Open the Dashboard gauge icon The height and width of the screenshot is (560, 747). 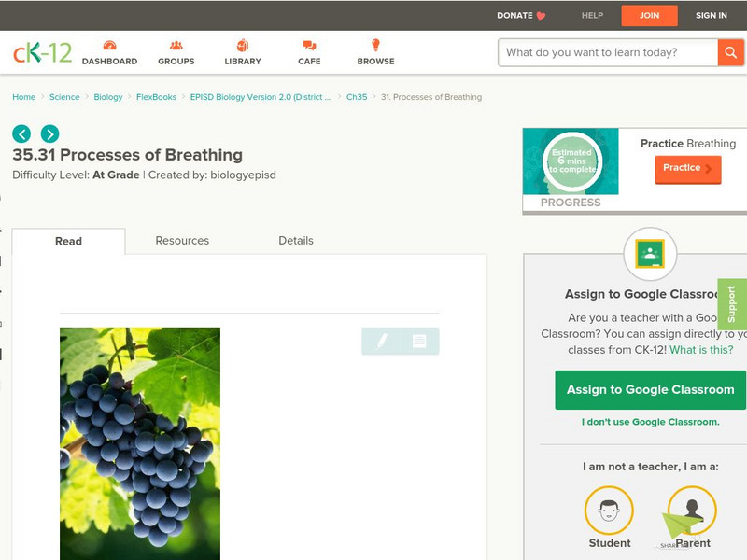109,46
